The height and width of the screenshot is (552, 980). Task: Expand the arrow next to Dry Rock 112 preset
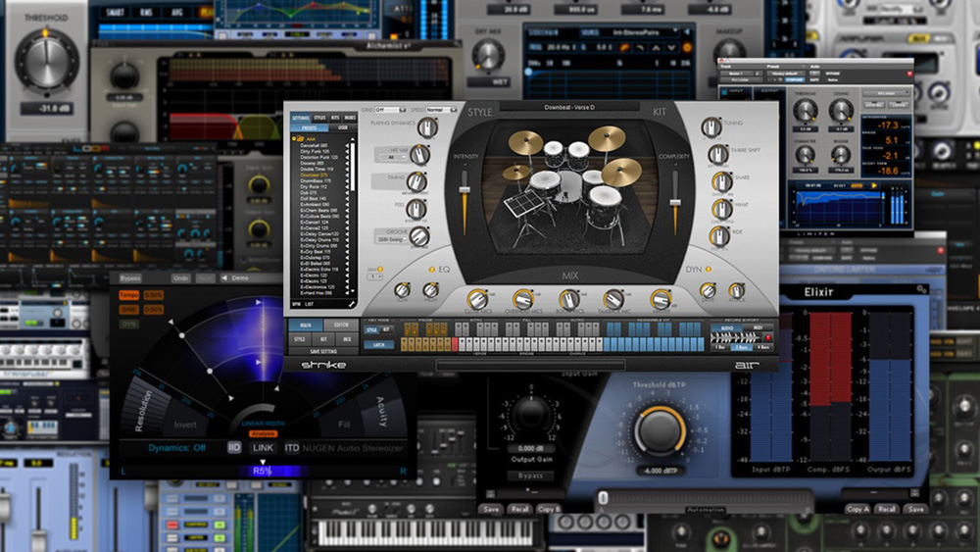tap(347, 187)
